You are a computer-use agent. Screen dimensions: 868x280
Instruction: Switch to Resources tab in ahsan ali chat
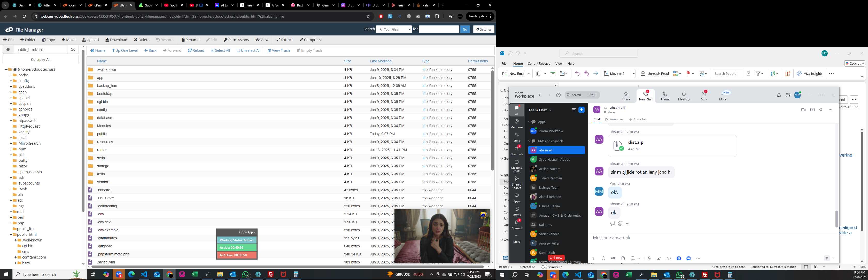(x=614, y=119)
